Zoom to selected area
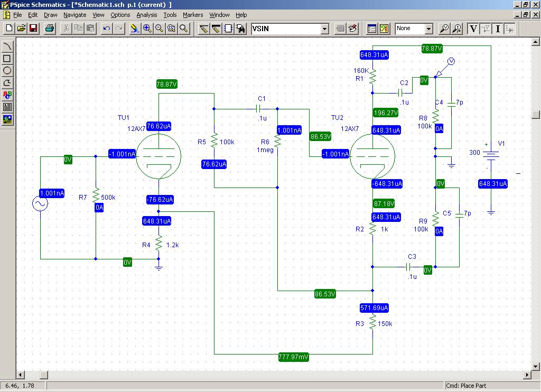The width and height of the screenshot is (541, 392). click(x=172, y=29)
